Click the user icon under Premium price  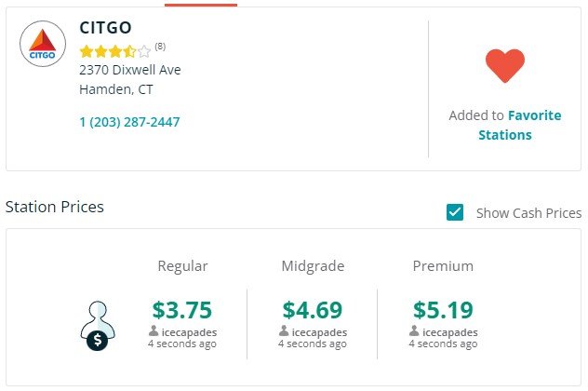[414, 331]
